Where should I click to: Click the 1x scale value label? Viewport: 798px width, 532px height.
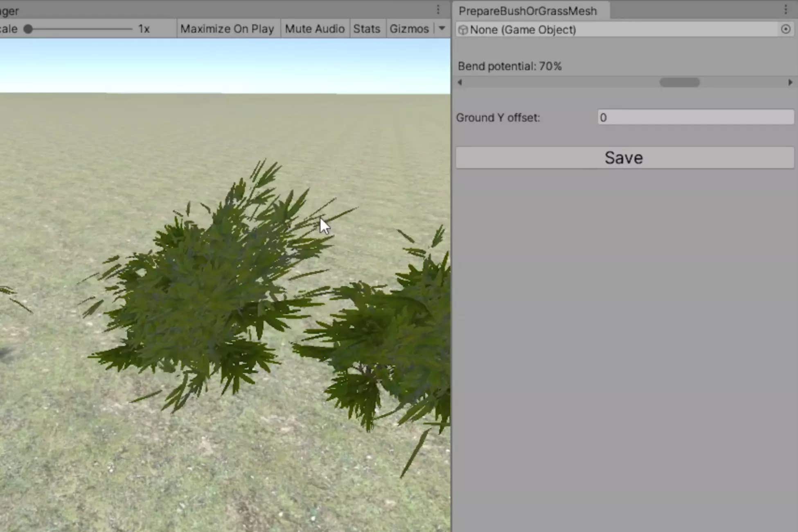(143, 29)
